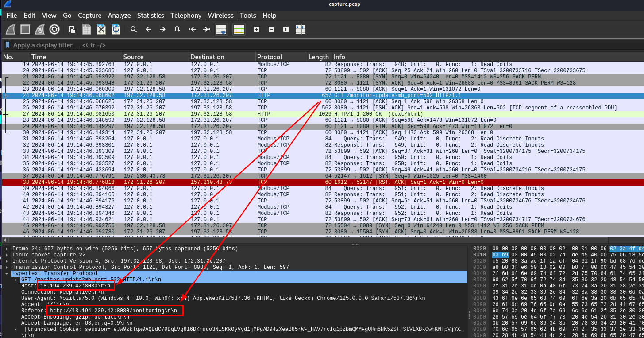Expand the Frame 24 tree node
The width and height of the screenshot is (644, 338).
point(6,249)
